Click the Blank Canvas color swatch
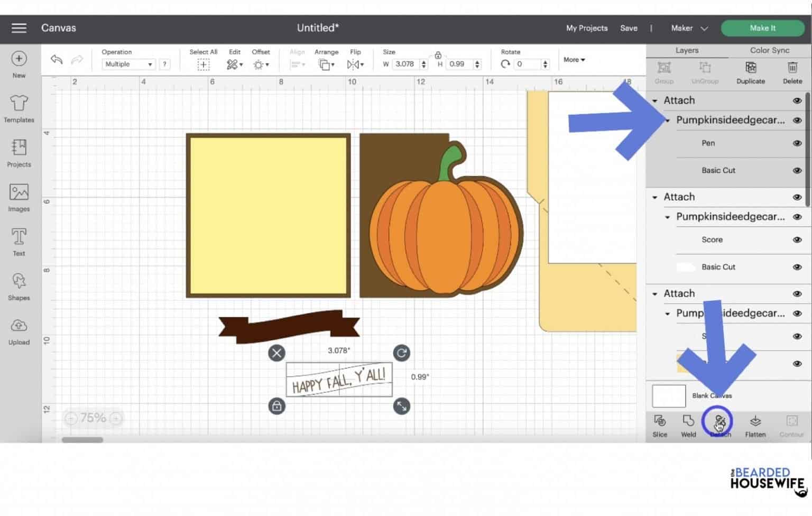 [668, 395]
